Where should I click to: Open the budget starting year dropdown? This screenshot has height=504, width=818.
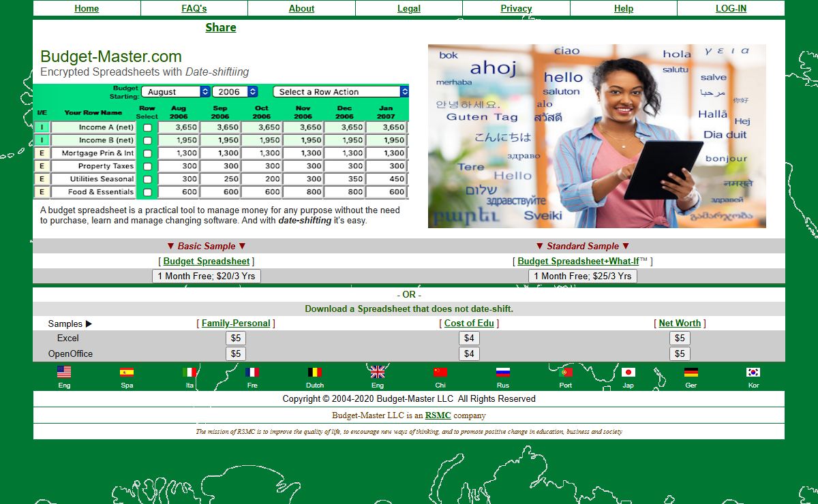(235, 91)
